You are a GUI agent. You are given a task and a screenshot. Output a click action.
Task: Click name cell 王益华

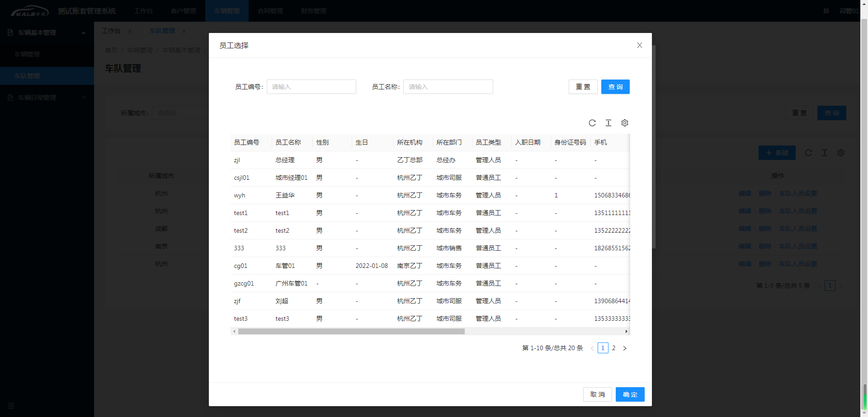[x=285, y=195]
